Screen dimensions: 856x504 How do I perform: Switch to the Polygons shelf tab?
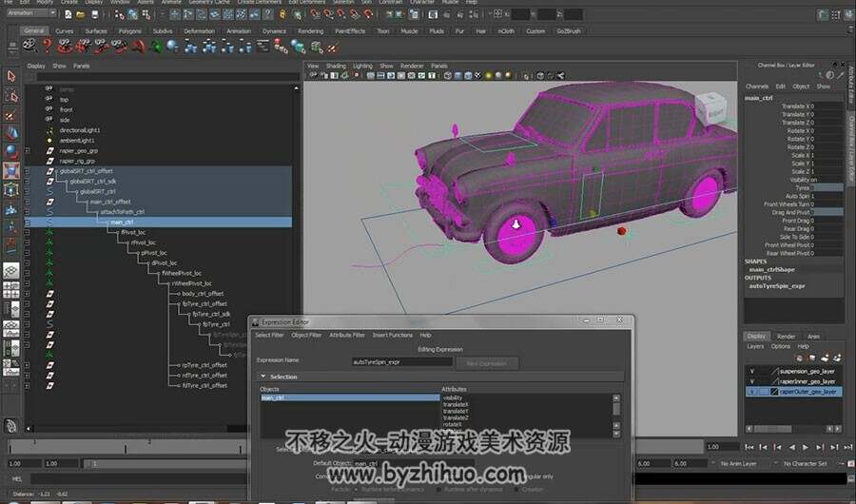coord(130,31)
